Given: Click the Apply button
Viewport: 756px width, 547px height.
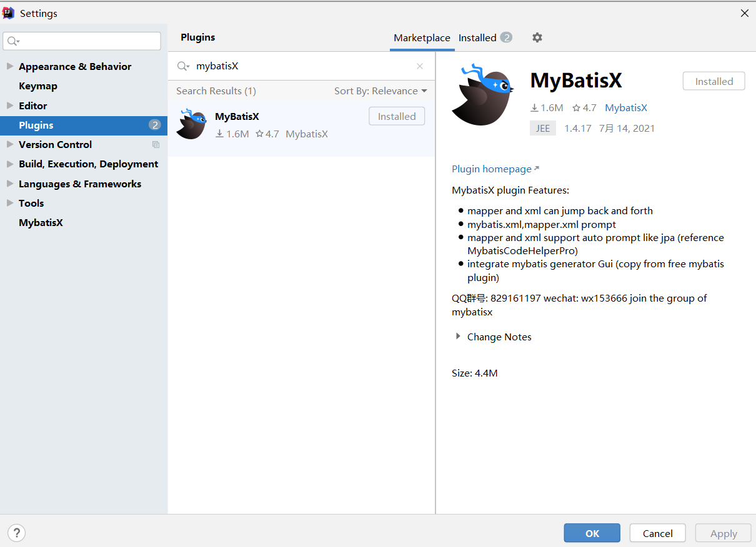Looking at the screenshot, I should (724, 533).
